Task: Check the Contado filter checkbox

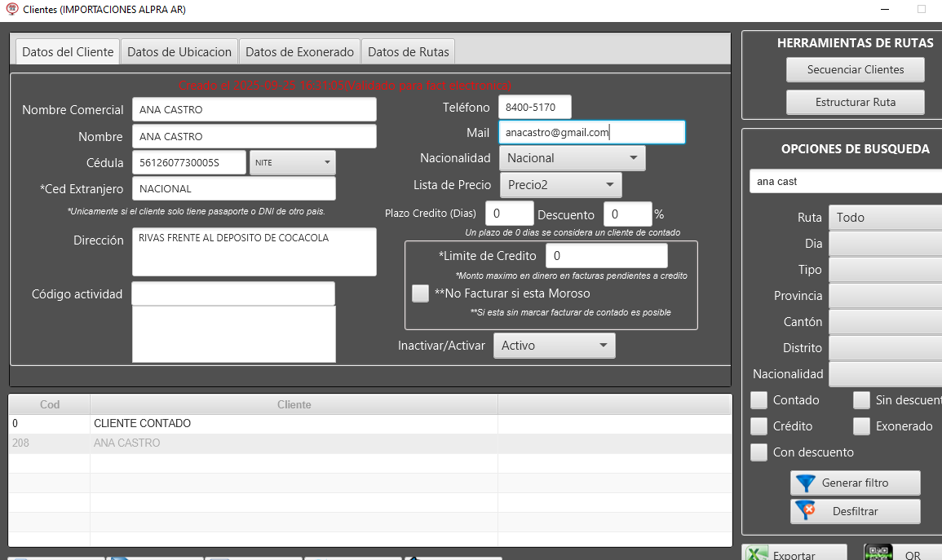Action: (x=759, y=400)
